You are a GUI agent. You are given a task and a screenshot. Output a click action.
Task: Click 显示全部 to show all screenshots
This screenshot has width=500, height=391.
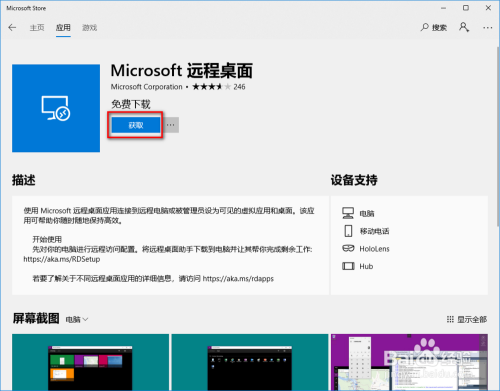tap(467, 319)
